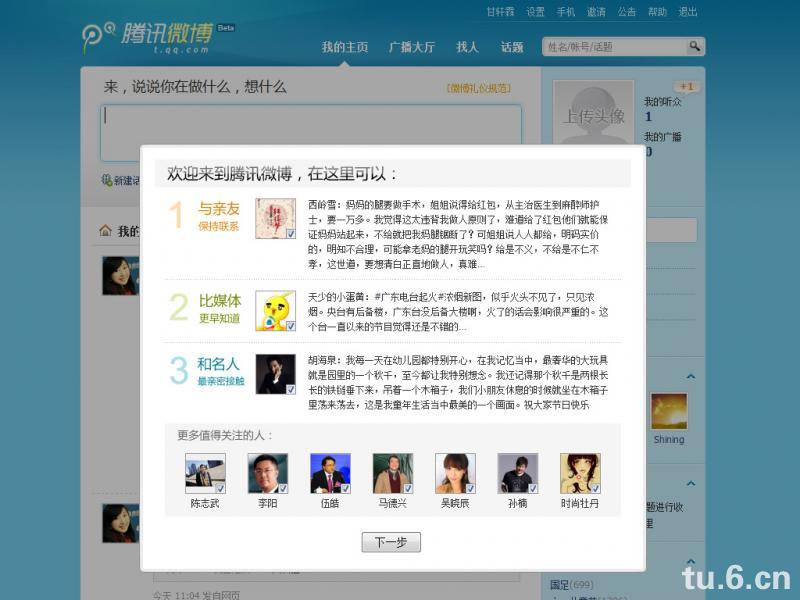Click the 退出 logout link
The width and height of the screenshot is (800, 600).
click(688, 12)
